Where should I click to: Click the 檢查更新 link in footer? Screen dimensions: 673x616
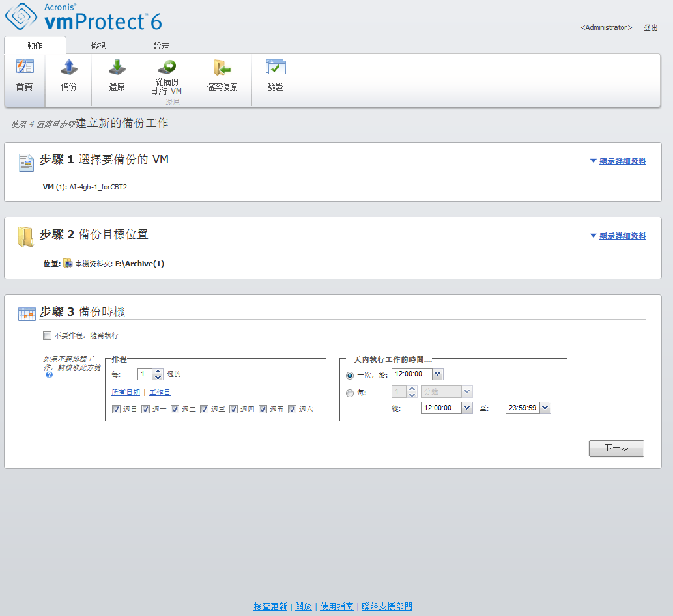[x=270, y=606]
